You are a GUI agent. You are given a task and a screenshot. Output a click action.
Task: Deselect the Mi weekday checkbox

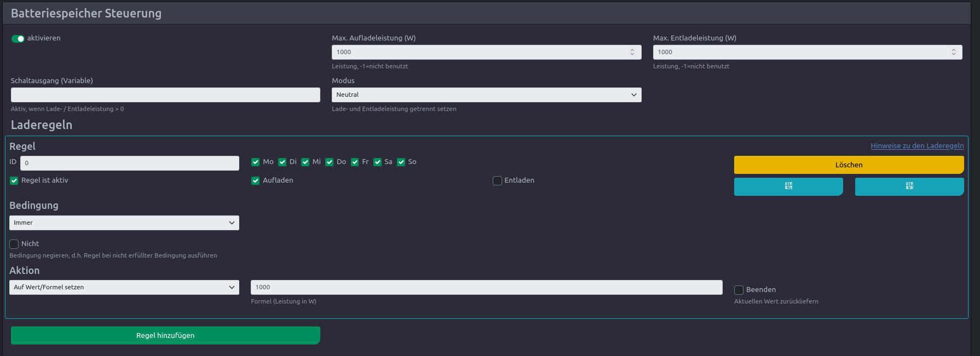(305, 162)
